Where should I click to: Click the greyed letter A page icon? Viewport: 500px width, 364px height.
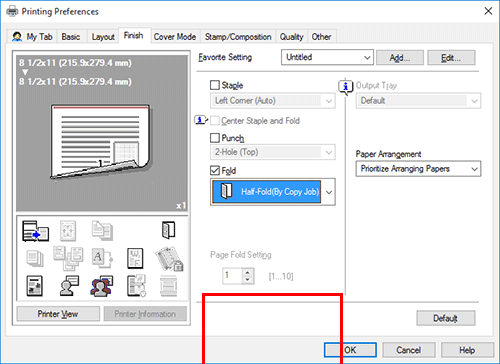coord(102,258)
